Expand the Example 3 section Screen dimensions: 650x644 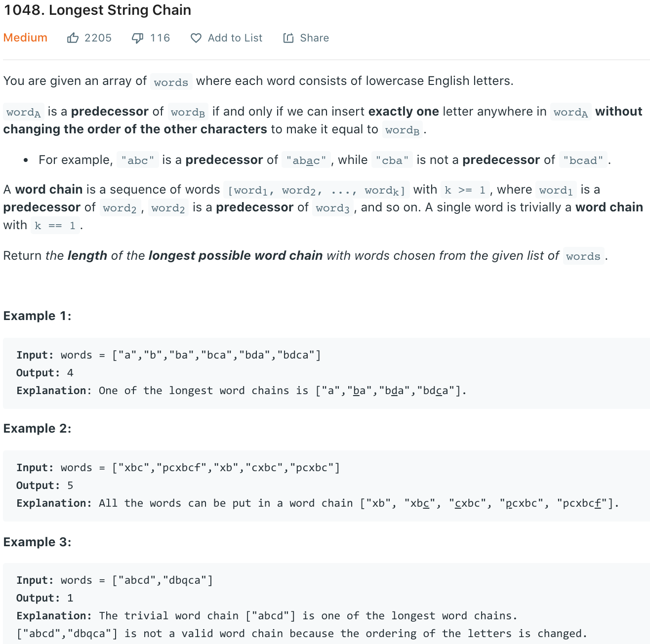tap(37, 542)
